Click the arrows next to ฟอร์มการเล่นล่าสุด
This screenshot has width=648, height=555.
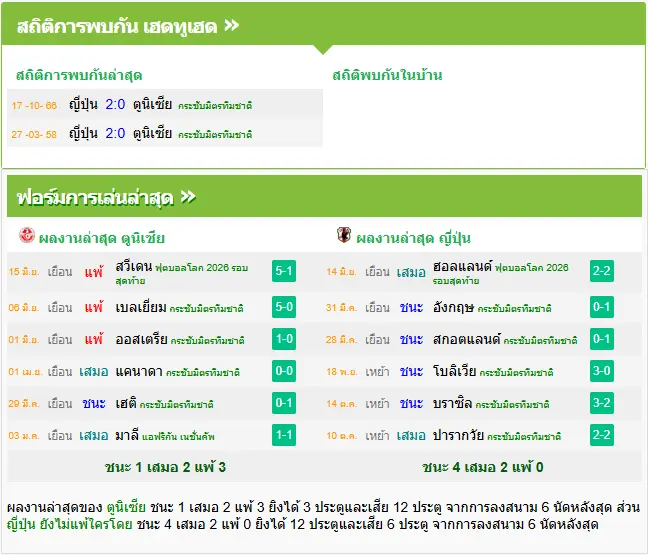(188, 197)
